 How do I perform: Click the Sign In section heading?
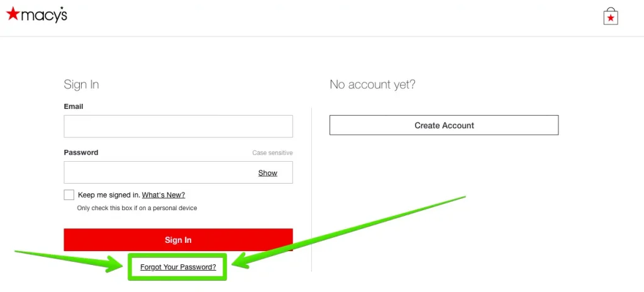point(81,85)
